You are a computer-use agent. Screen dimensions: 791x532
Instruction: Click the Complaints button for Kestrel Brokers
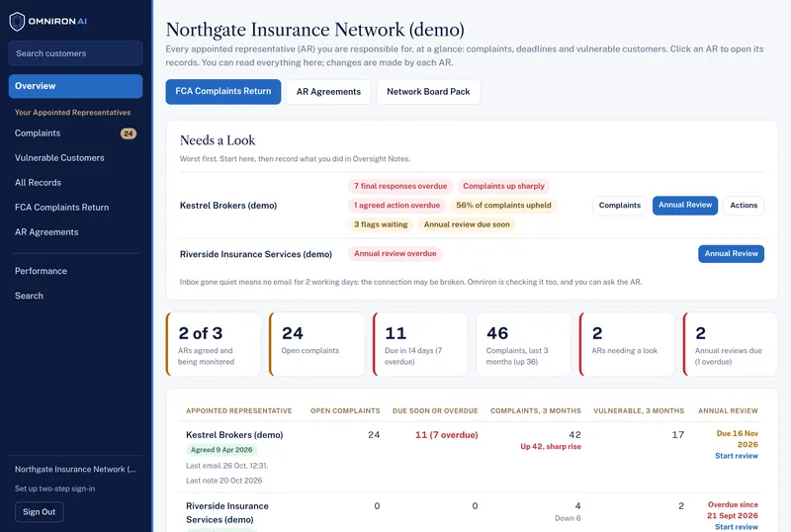pos(620,206)
